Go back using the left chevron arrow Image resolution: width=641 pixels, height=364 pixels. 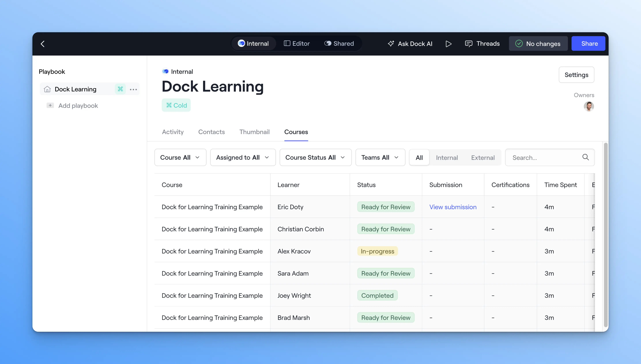[43, 44]
